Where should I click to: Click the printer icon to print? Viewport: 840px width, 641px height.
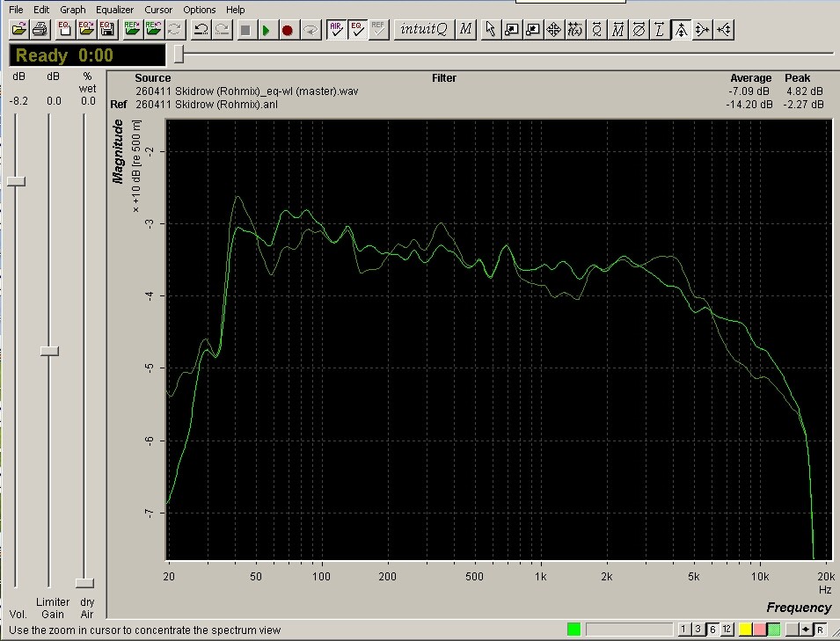[40, 29]
